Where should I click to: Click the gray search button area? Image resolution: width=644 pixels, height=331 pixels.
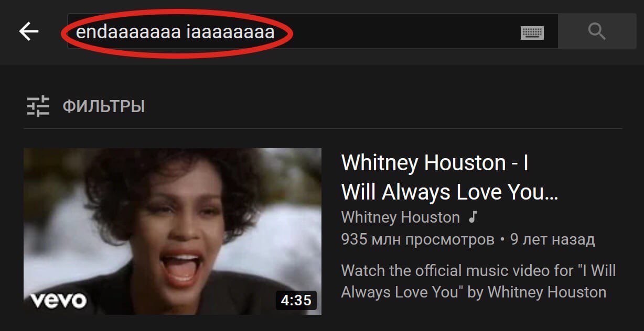point(597,31)
